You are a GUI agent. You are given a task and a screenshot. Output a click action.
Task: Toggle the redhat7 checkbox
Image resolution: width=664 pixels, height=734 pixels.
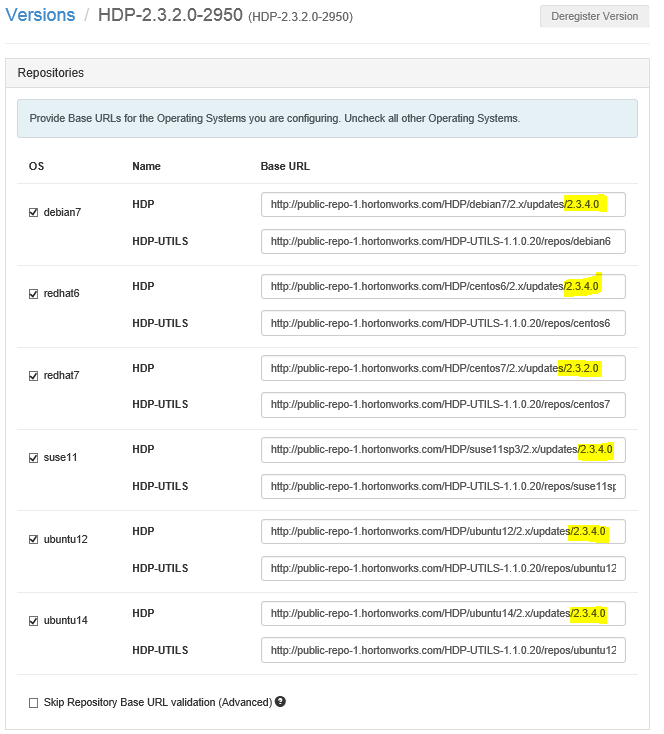coord(33,376)
